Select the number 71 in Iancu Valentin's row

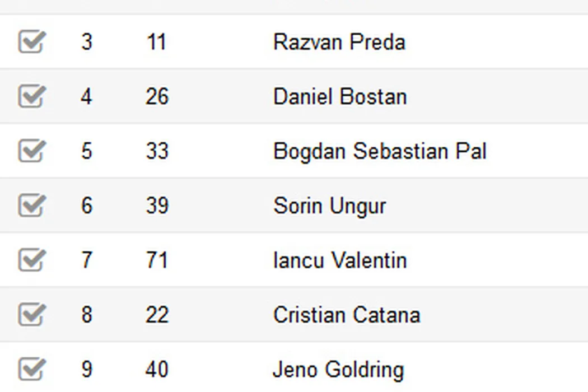pyautogui.click(x=156, y=260)
